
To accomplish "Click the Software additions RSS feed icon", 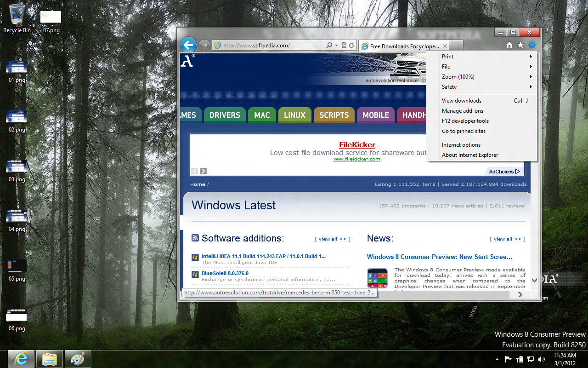I will (195, 238).
